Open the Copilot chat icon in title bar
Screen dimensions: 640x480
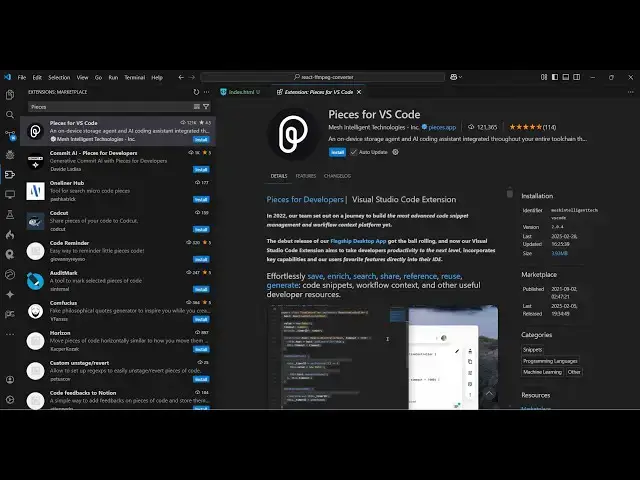pos(453,77)
